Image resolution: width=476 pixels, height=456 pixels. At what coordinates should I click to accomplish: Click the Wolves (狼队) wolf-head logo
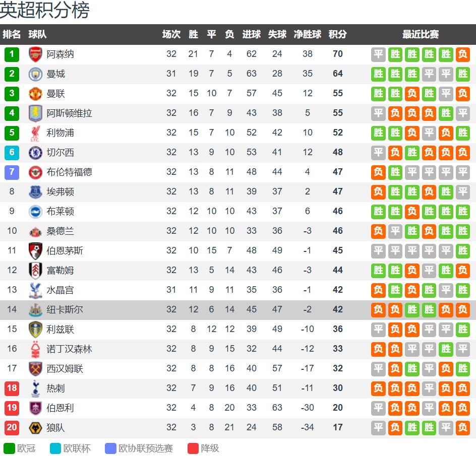35,428
